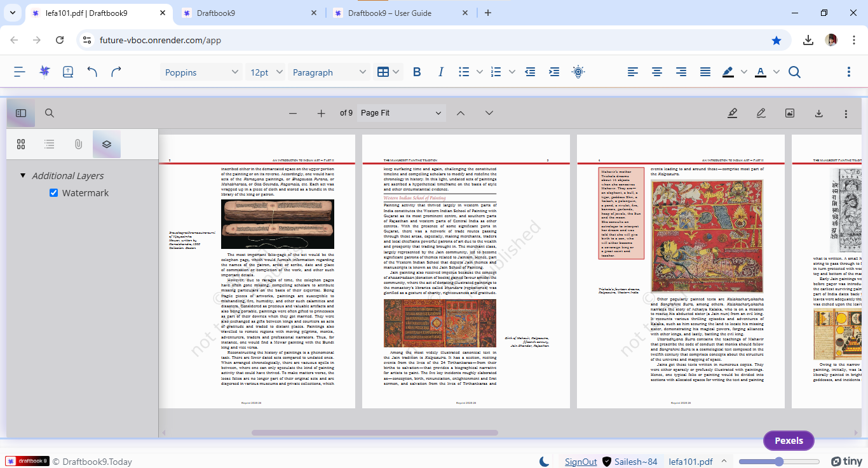Viewport: 868px width, 468px height.
Task: Open the Page Fit zoom dropdown
Action: coord(400,112)
